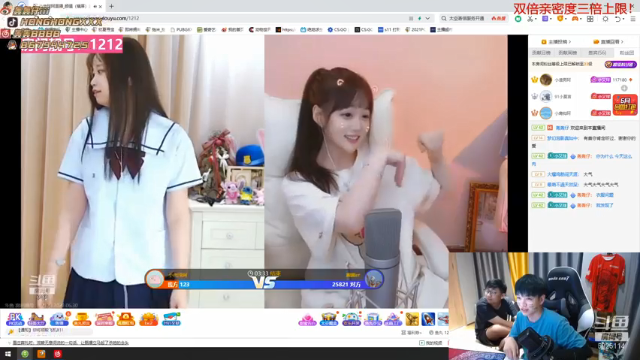Viewport: 640px width, 360px height.
Task: Switch to the fan club tab
Action: point(627,53)
